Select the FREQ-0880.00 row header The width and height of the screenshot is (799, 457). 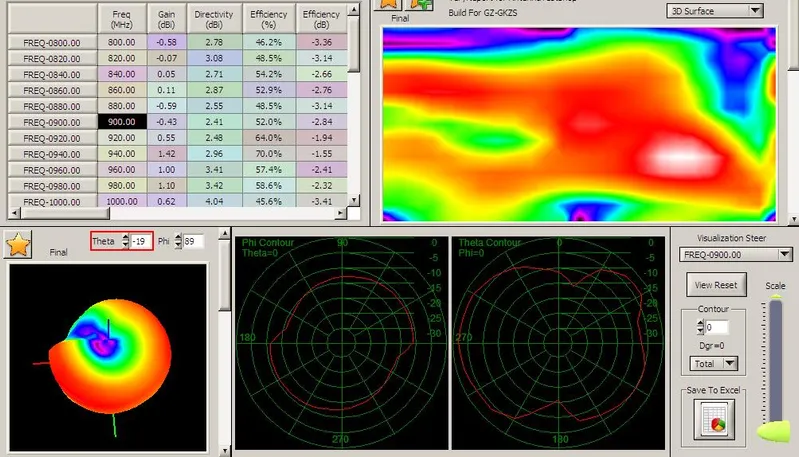click(x=52, y=106)
